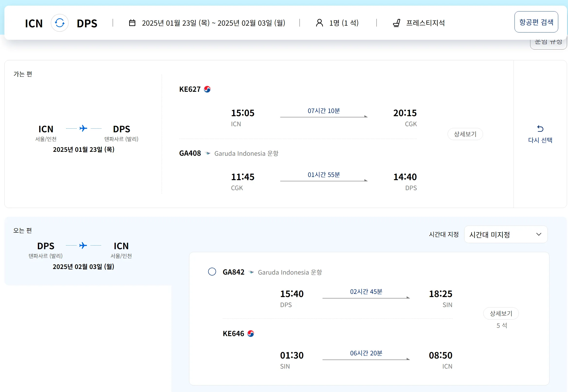The width and height of the screenshot is (568, 392).
Task: Click the 프레스티지석 cabin class selector
Action: coord(425,23)
